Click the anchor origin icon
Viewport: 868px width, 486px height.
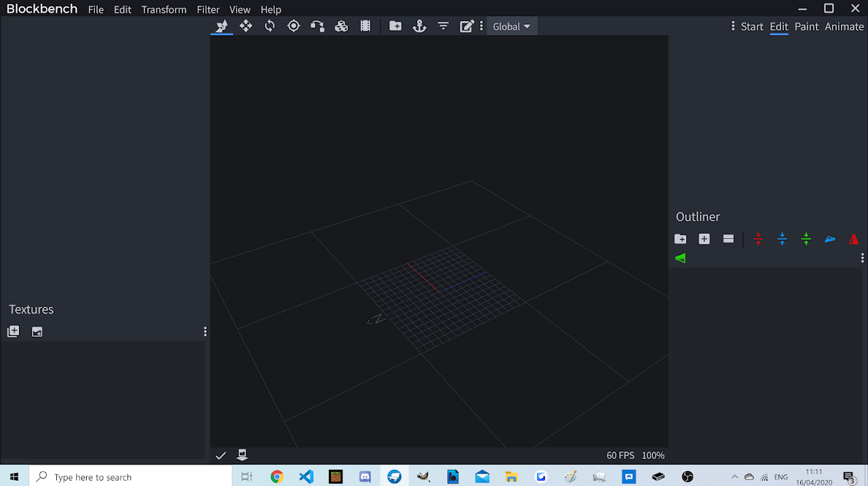pos(419,26)
